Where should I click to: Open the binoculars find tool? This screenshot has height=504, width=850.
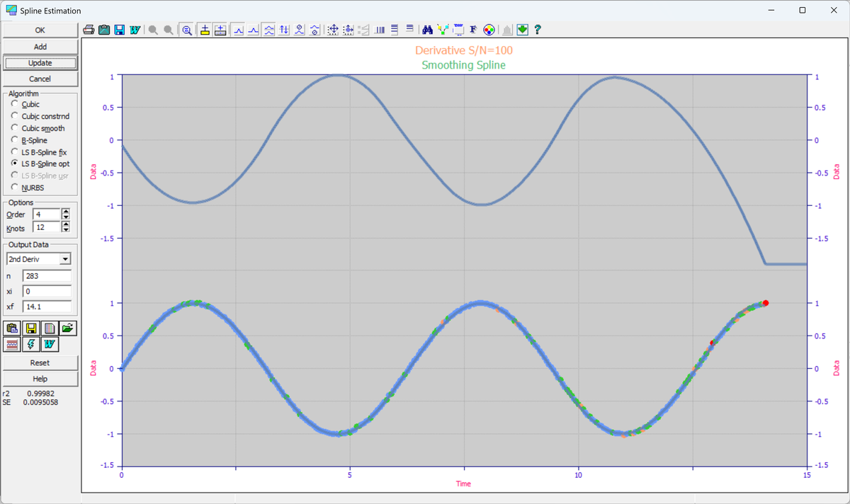(427, 30)
